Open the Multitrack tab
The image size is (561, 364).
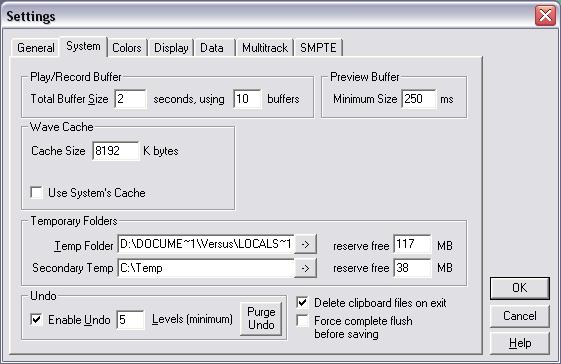(x=265, y=48)
